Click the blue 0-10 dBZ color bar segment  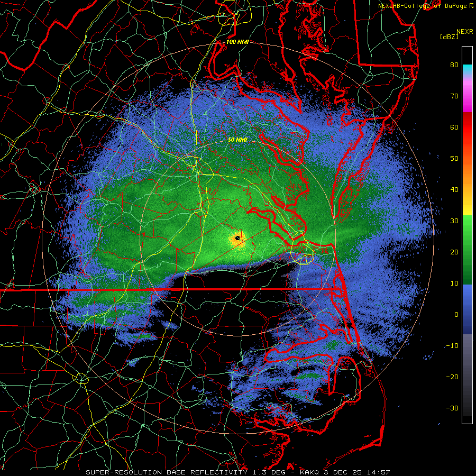pos(467,299)
